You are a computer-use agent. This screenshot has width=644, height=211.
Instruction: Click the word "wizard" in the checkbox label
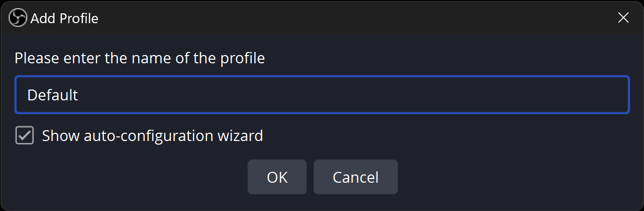[x=240, y=136]
